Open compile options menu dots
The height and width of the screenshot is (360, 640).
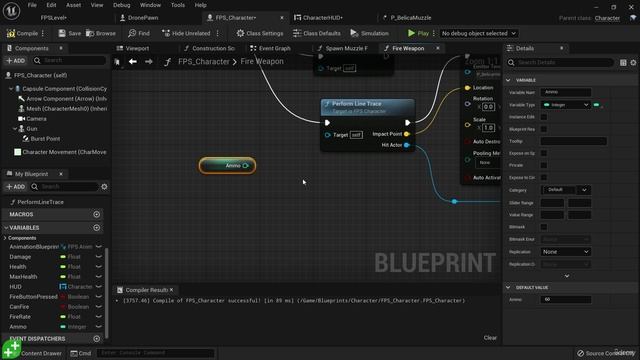pos(43,33)
